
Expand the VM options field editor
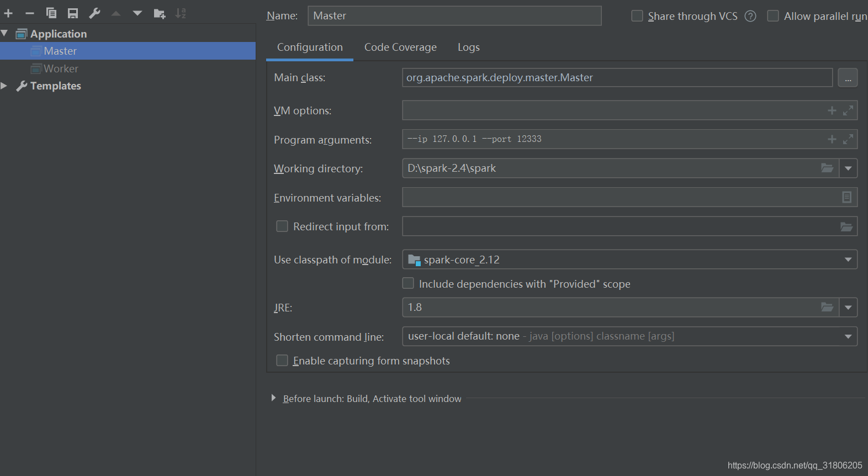(848, 110)
